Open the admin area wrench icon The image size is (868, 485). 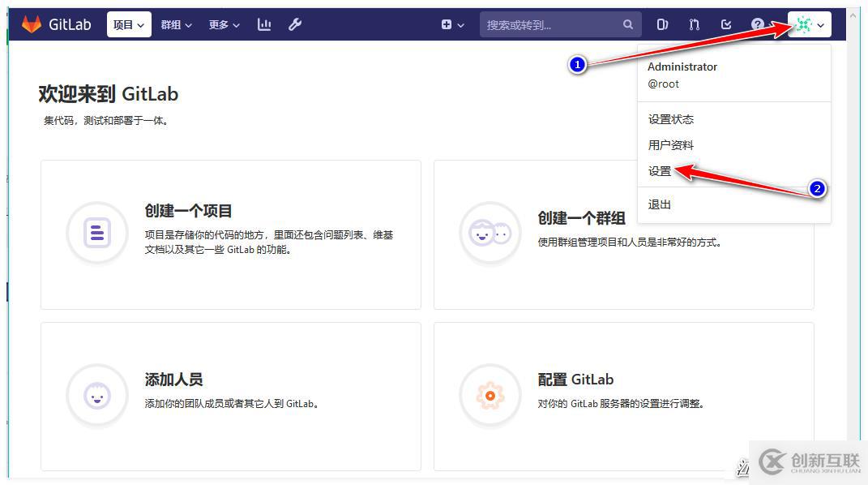pos(295,24)
